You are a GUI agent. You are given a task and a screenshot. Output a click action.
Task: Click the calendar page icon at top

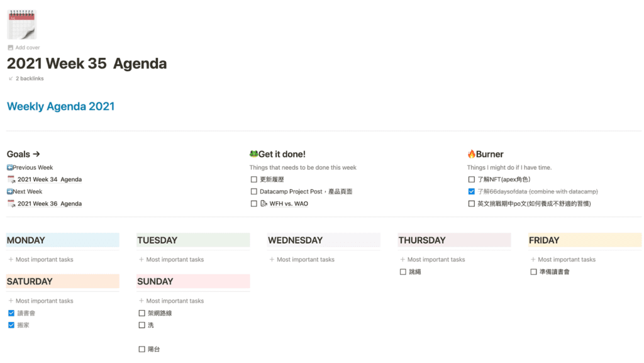pyautogui.click(x=21, y=25)
